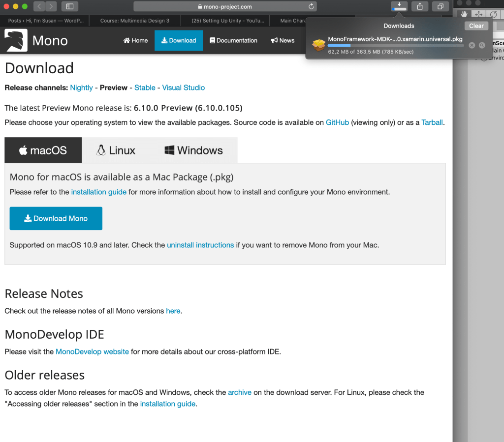Click the mono-project.com address bar
This screenshot has width=504, height=442.
[x=224, y=7]
